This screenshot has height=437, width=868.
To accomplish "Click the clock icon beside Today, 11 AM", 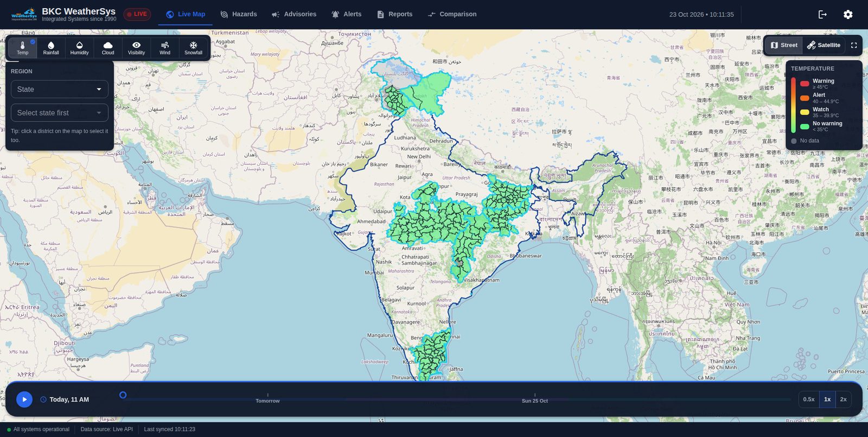I will click(x=43, y=400).
